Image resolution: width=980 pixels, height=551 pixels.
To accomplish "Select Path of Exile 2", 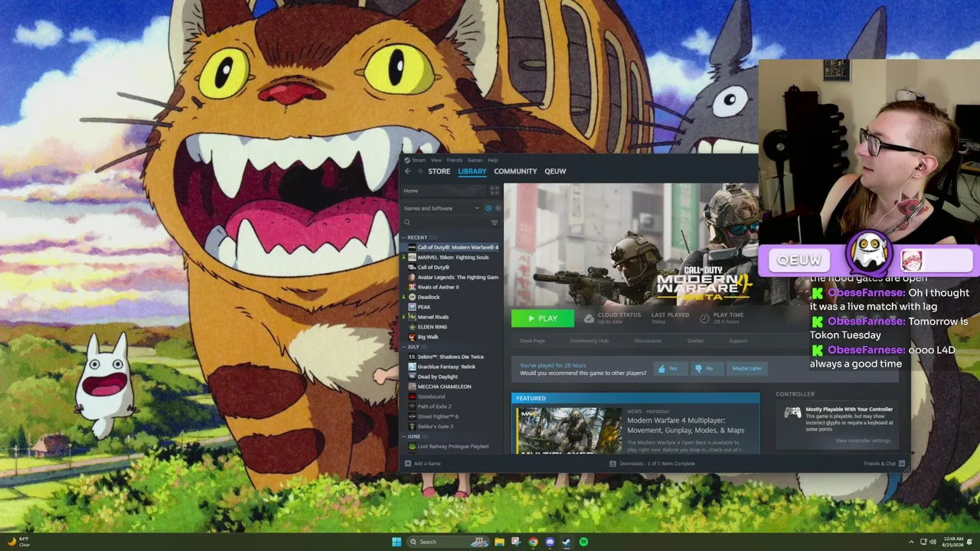I will pyautogui.click(x=451, y=406).
